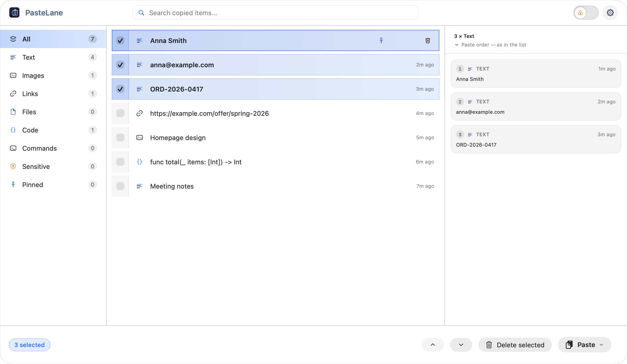Click the text icon beside ORD-2026-0417 row
The height and width of the screenshot is (364, 627).
tap(139, 89)
